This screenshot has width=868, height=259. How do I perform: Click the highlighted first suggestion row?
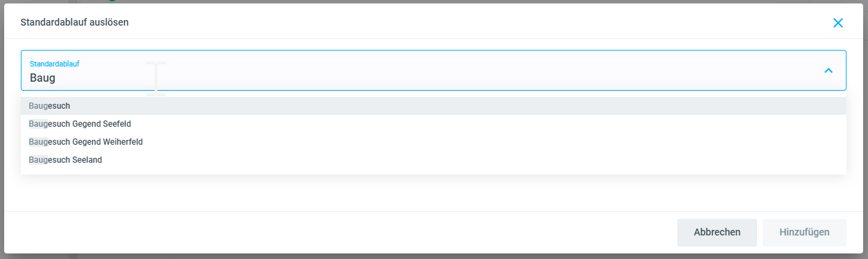[433, 106]
